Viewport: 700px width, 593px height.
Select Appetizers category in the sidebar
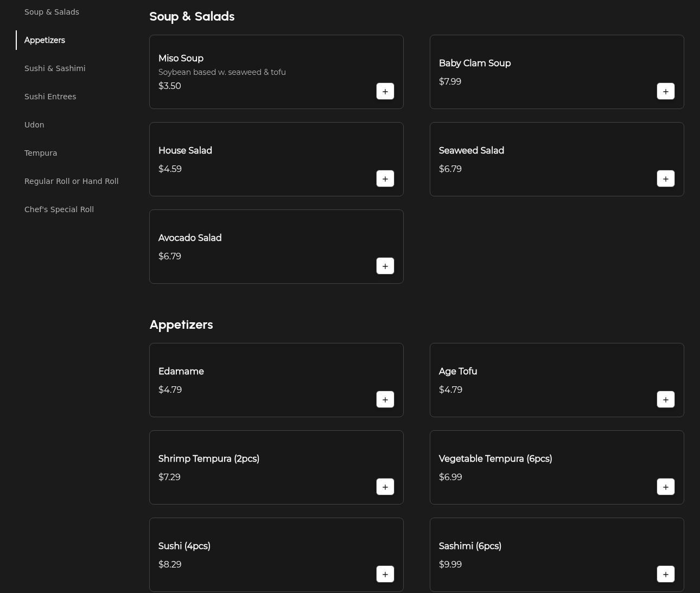pyautogui.click(x=44, y=40)
